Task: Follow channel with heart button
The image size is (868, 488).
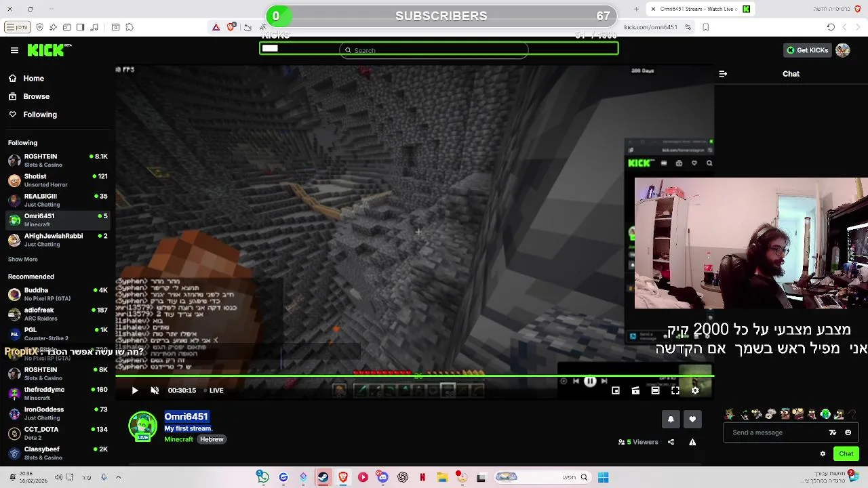Action: coord(692,420)
